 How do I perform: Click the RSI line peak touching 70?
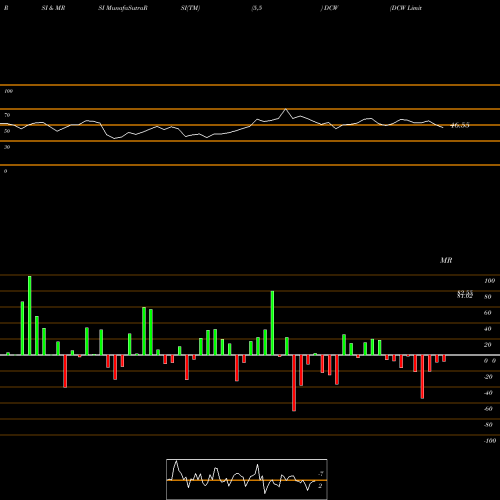pyautogui.click(x=286, y=109)
